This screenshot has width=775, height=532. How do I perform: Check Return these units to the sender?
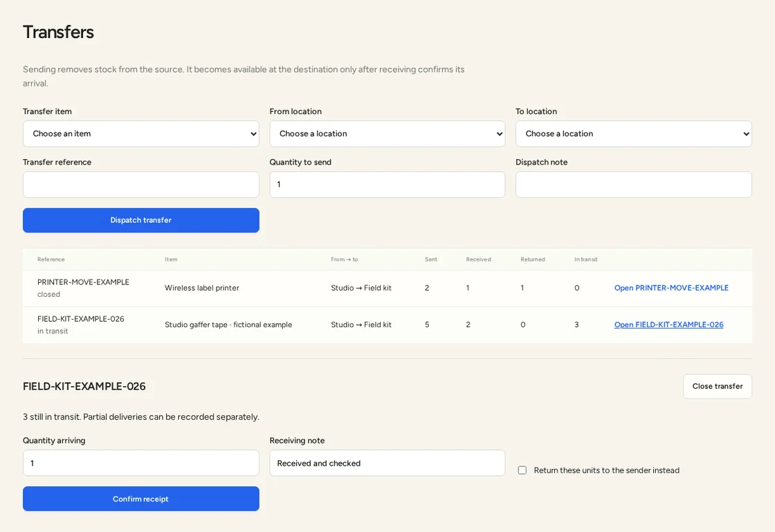pos(522,470)
